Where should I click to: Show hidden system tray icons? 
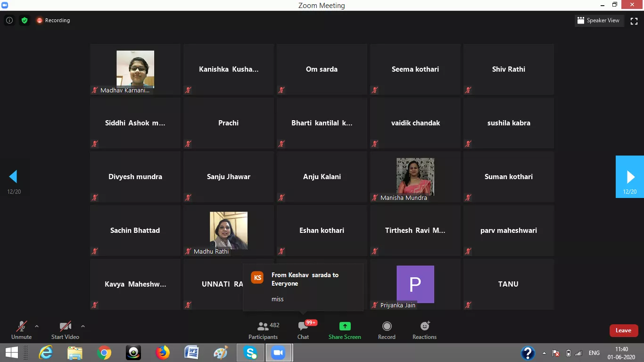pyautogui.click(x=545, y=353)
